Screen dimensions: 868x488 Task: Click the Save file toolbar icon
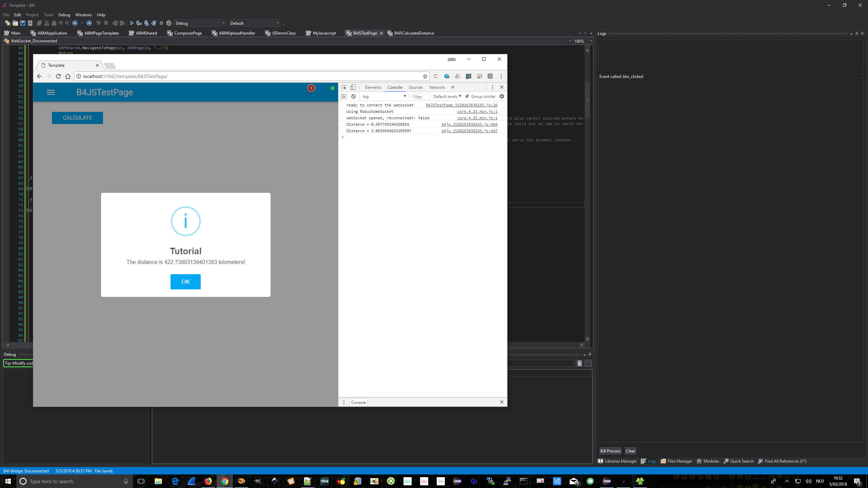[23, 23]
